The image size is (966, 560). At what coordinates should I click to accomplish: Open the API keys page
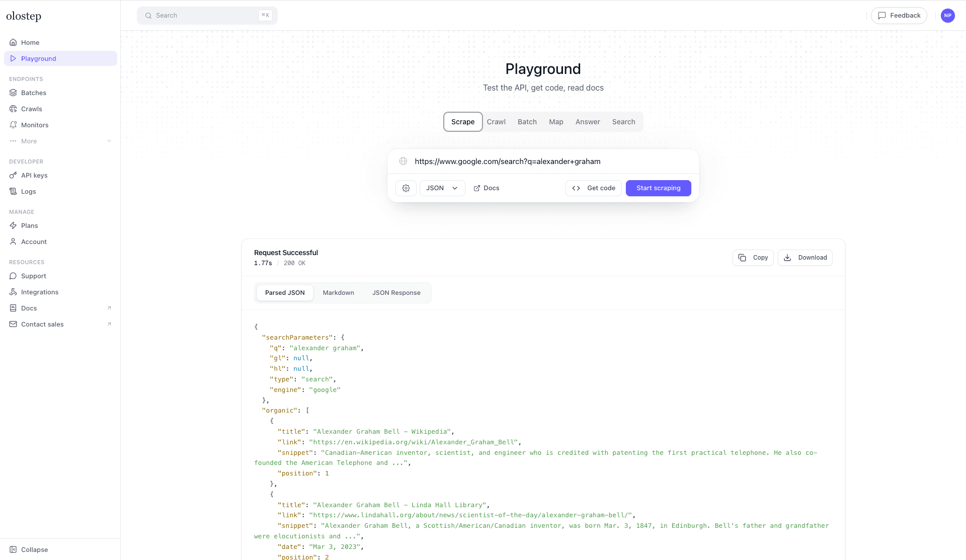click(60, 175)
